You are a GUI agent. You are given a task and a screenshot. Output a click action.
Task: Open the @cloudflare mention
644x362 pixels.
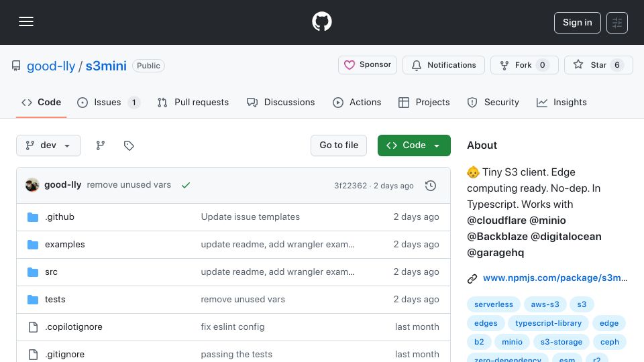496,221
